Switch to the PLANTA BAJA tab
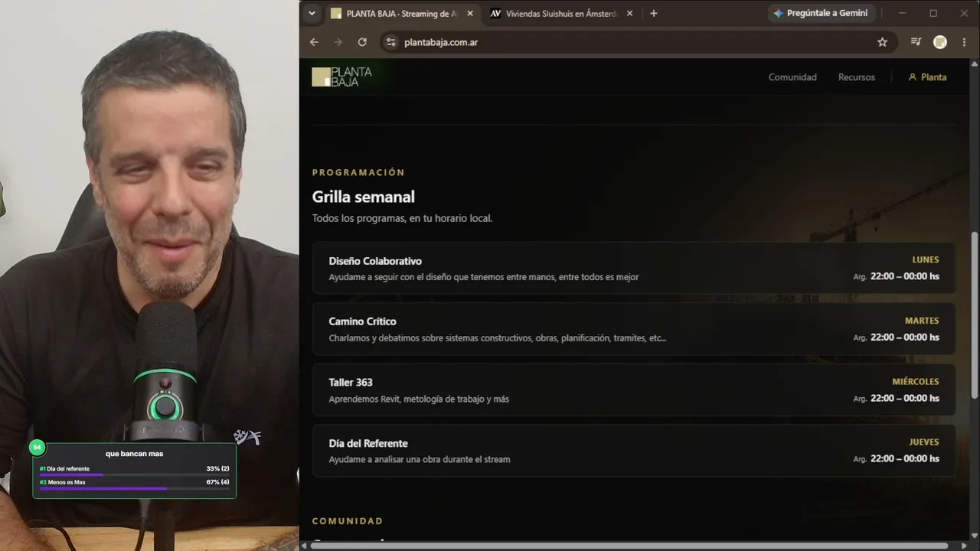Image resolution: width=980 pixels, height=551 pixels. 402,13
